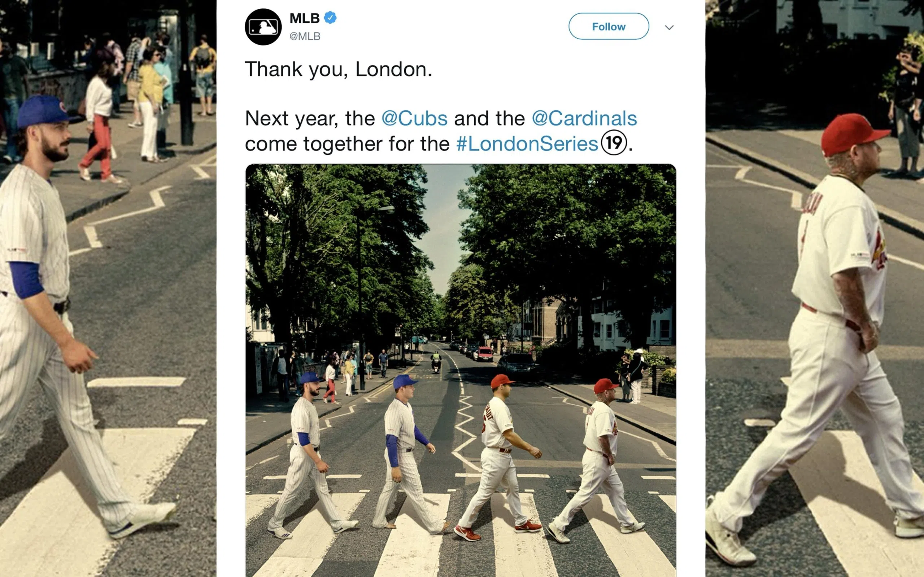Screen dimensions: 924x577
Task: Open the tweet options chevron menu
Action: tap(669, 27)
